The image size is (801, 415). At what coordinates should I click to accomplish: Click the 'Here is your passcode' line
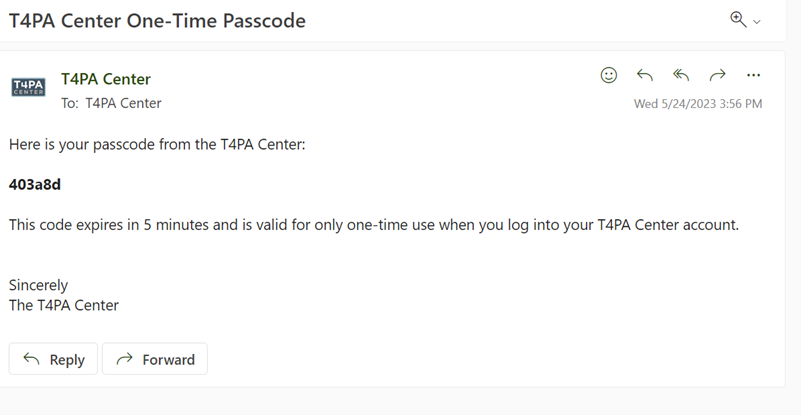pyautogui.click(x=157, y=145)
